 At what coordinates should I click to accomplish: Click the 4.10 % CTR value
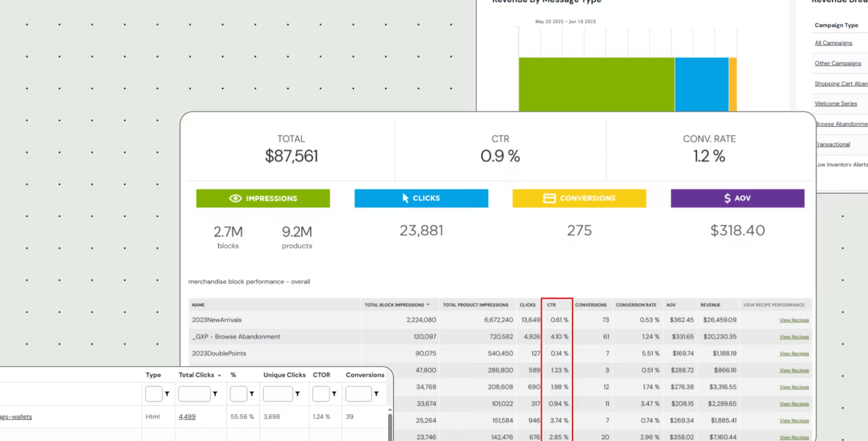point(559,337)
